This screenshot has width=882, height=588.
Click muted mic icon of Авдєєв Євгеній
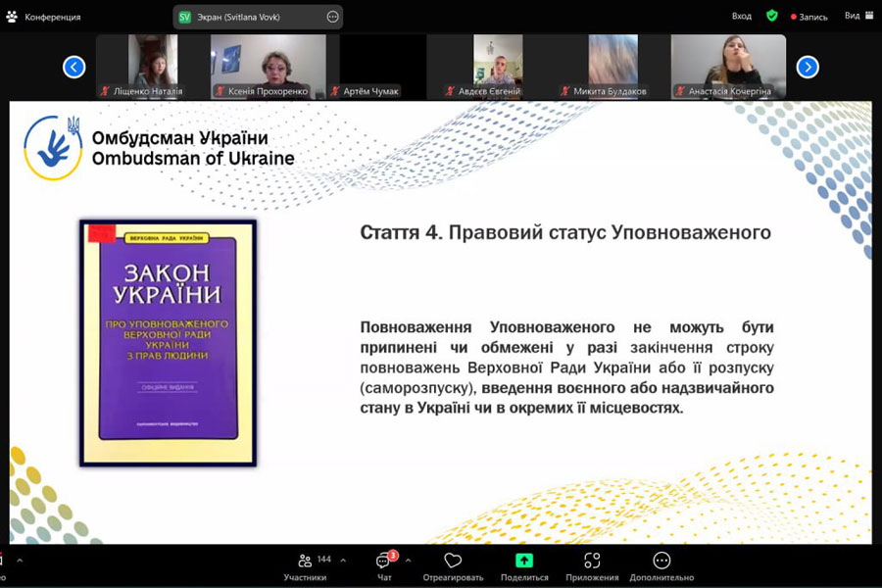[x=450, y=90]
